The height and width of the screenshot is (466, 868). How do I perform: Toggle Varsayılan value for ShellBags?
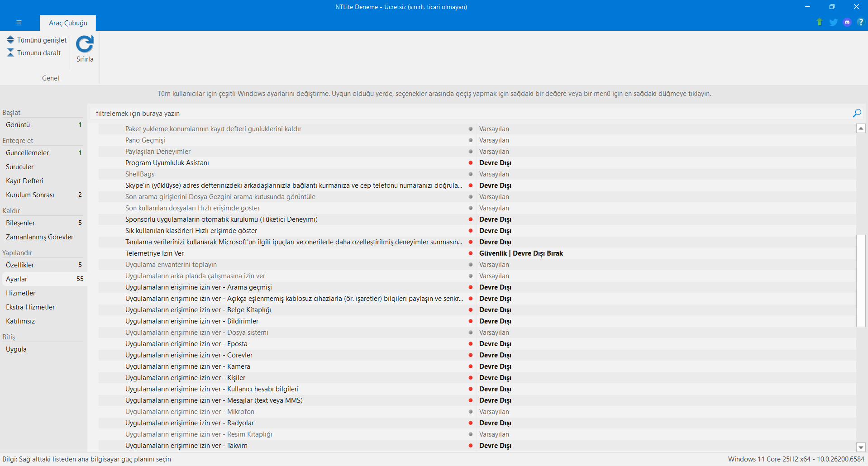(494, 174)
